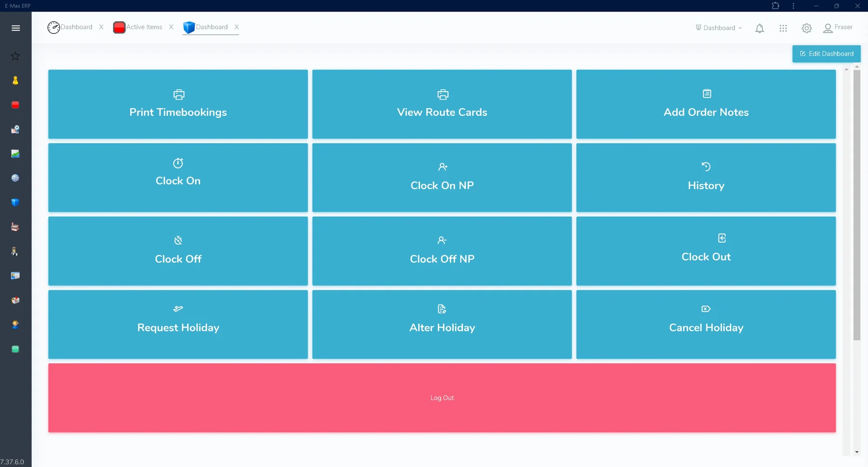Open the Request Holiday tile
Screen dimensions: 868x467
click(x=178, y=324)
